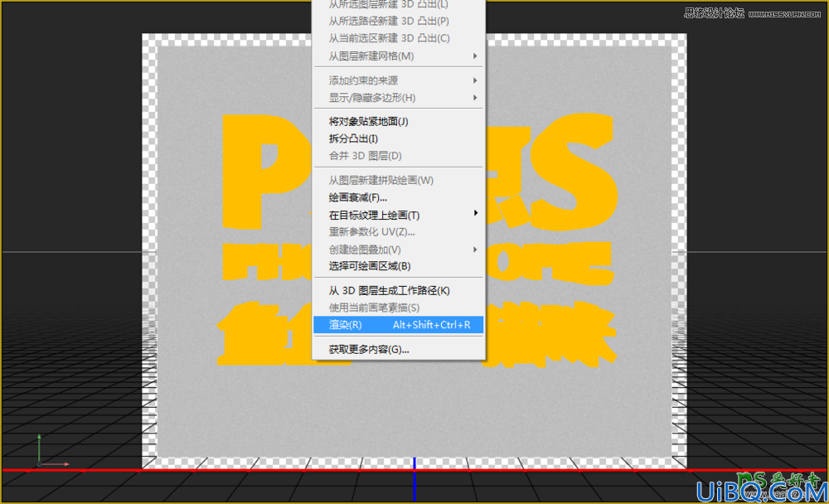Screen dimensions: 829x504
Task: Expand 添加约束的来源 submenu arrow
Action: click(x=475, y=80)
